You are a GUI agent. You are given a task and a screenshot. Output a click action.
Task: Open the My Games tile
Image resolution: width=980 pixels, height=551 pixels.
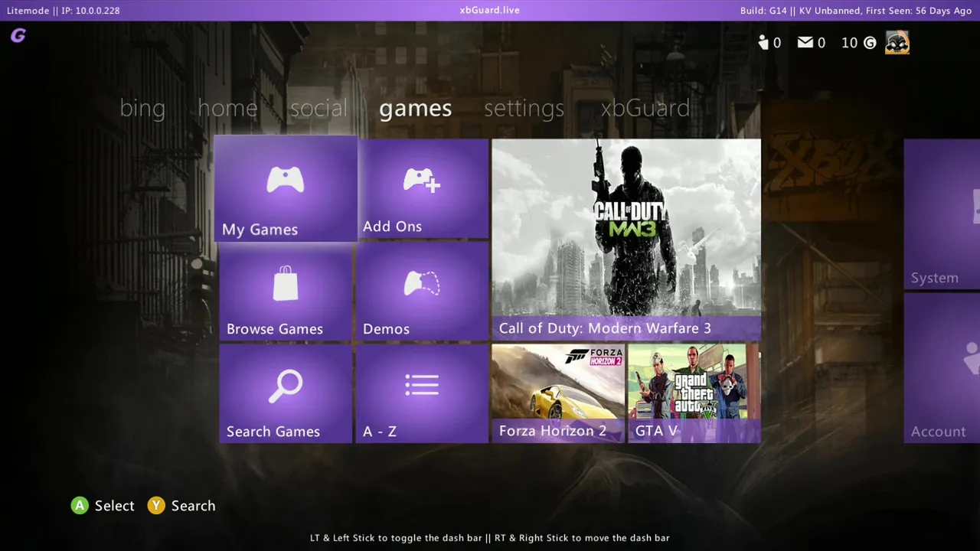click(286, 188)
